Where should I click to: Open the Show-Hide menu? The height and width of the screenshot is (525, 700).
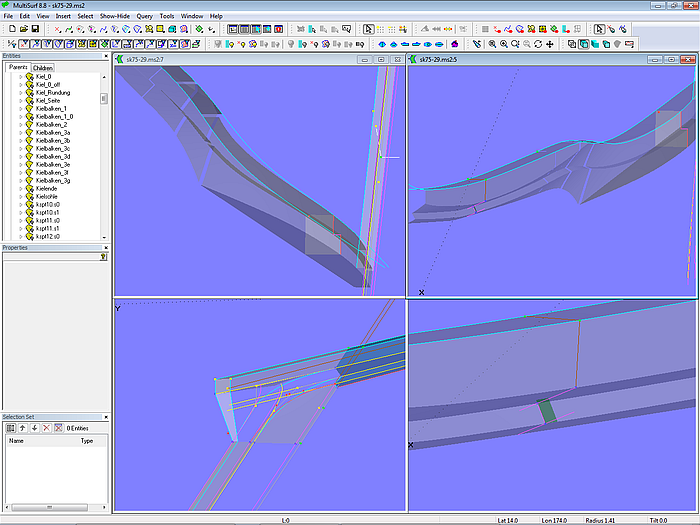point(116,17)
